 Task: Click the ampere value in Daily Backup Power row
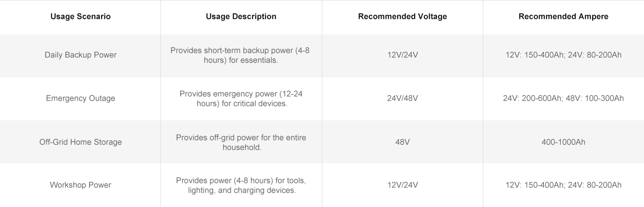click(x=563, y=55)
